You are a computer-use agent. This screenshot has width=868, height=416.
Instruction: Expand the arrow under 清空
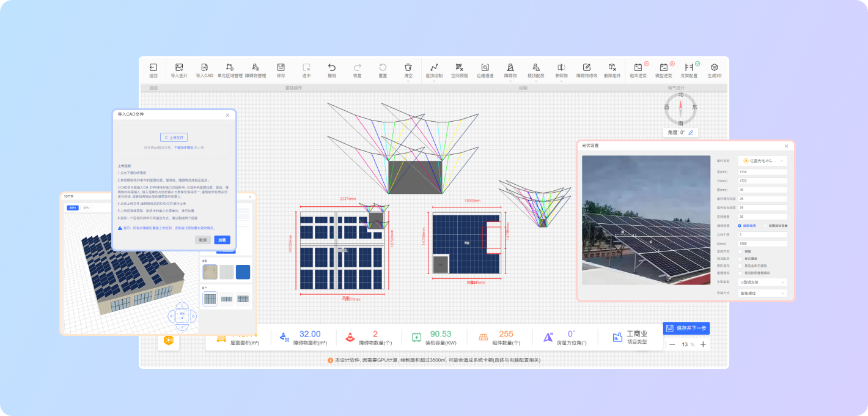pos(408,81)
